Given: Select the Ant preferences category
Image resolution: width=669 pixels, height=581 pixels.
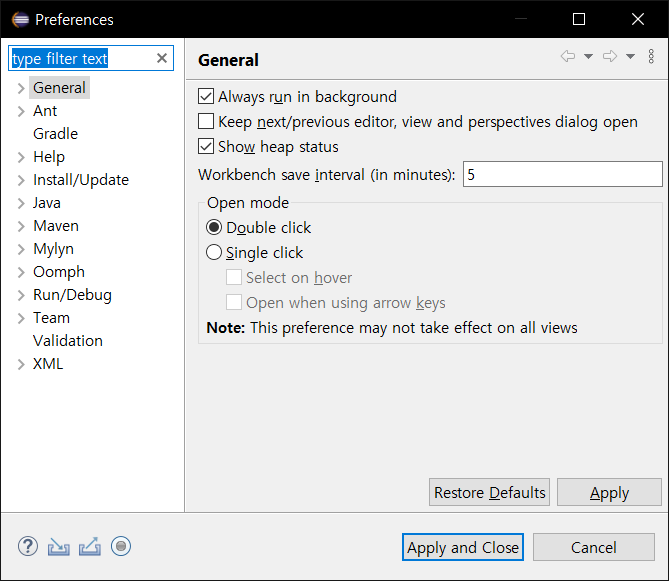Looking at the screenshot, I should coord(45,111).
